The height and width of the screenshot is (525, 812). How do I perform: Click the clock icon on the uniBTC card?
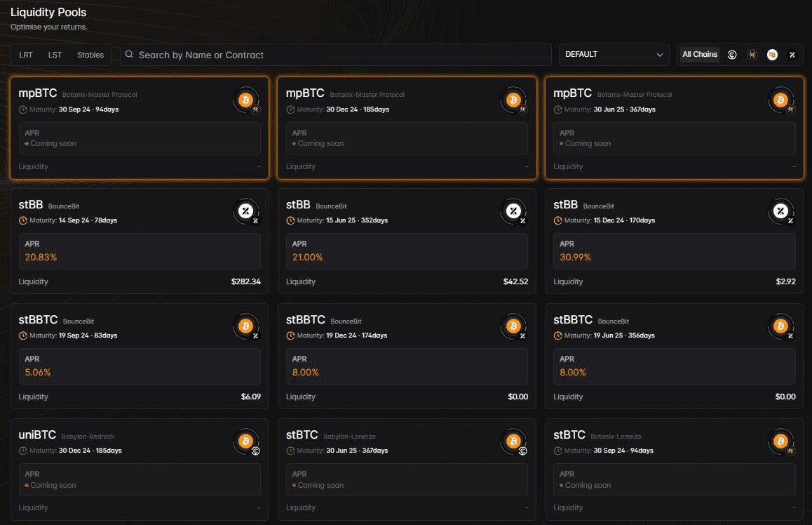(22, 451)
